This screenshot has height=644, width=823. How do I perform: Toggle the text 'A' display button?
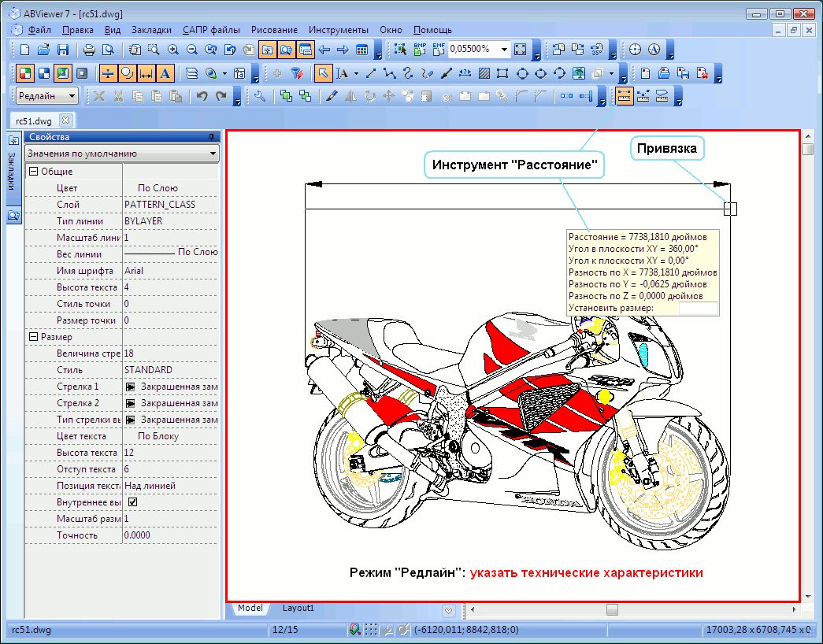click(x=165, y=73)
